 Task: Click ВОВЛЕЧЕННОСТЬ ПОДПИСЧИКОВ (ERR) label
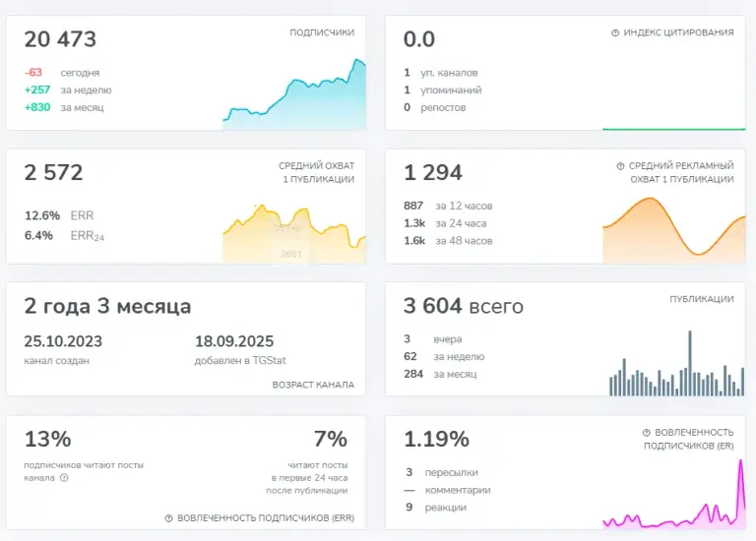tap(266, 518)
